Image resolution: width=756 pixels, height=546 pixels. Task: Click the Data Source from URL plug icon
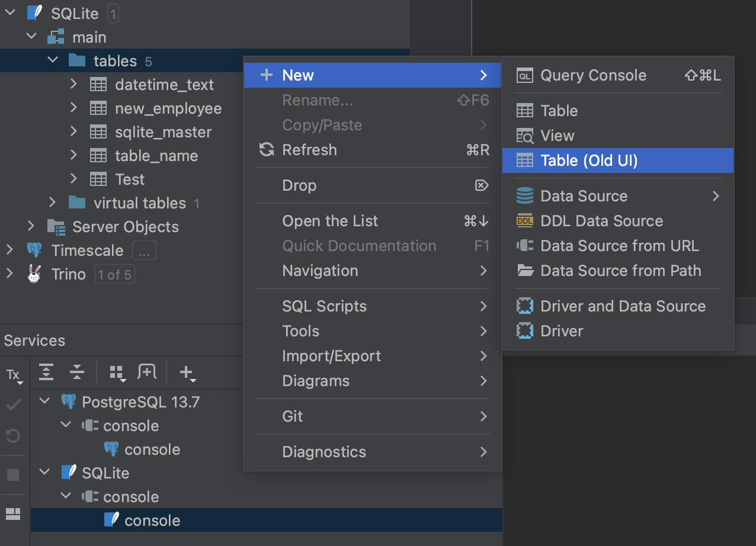pyautogui.click(x=525, y=246)
